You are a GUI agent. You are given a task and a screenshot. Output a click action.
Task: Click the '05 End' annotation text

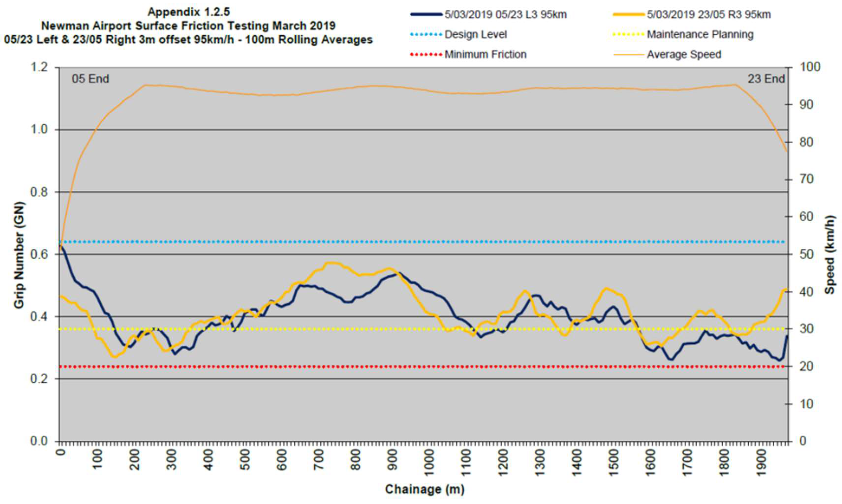pos(90,79)
